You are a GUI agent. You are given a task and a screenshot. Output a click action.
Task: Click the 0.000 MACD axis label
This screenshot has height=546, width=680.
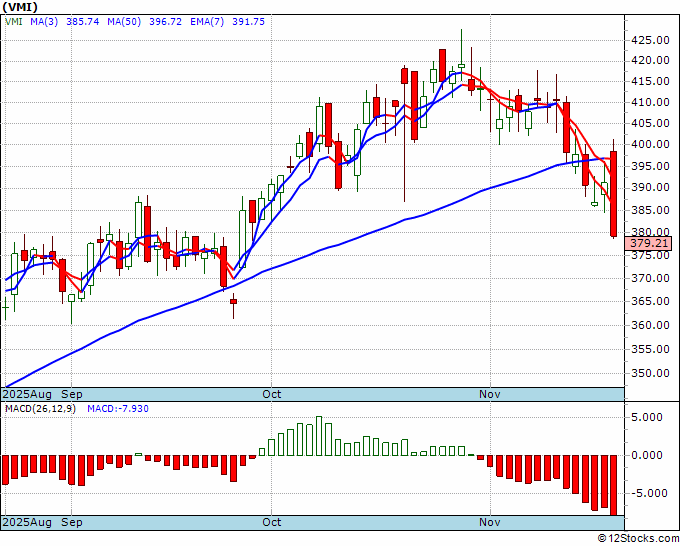click(647, 455)
